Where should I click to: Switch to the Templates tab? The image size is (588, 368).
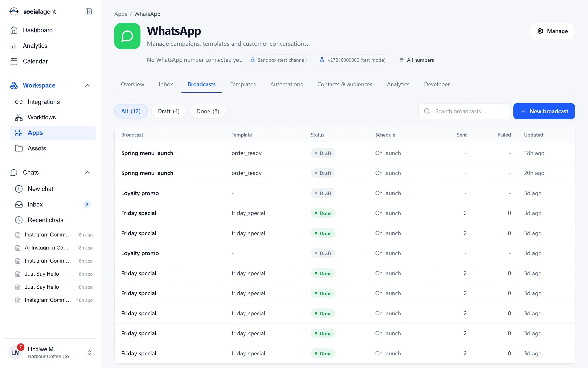point(243,84)
